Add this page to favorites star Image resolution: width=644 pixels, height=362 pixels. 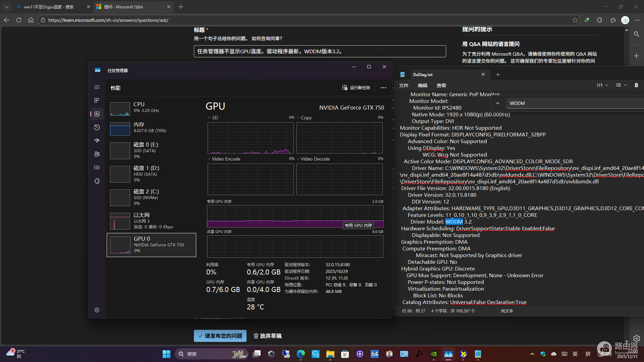click(575, 20)
